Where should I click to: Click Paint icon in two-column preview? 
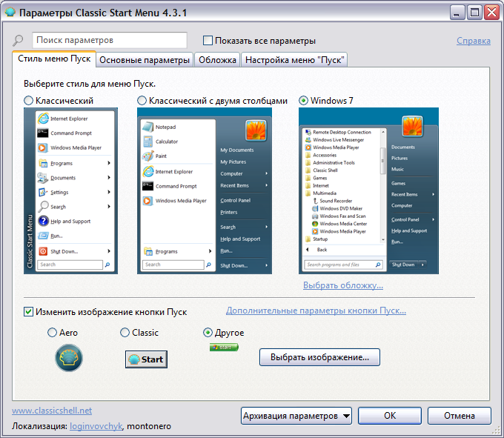(147, 156)
